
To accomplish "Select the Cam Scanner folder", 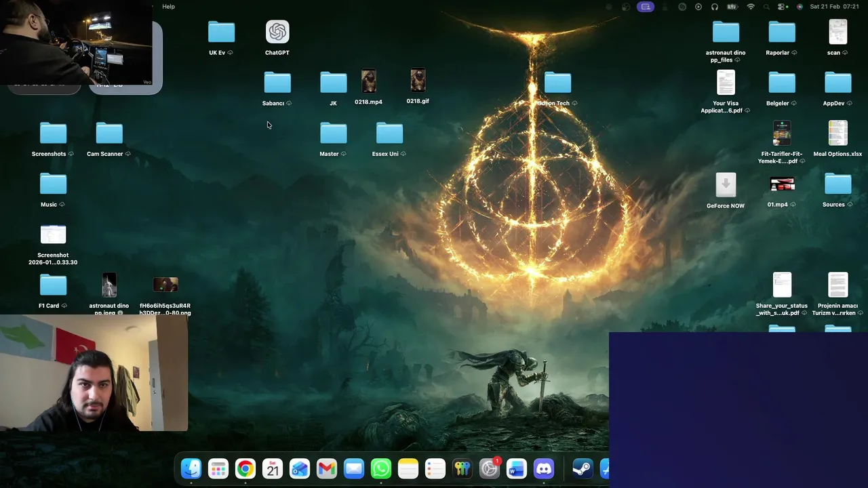I will click(x=109, y=134).
